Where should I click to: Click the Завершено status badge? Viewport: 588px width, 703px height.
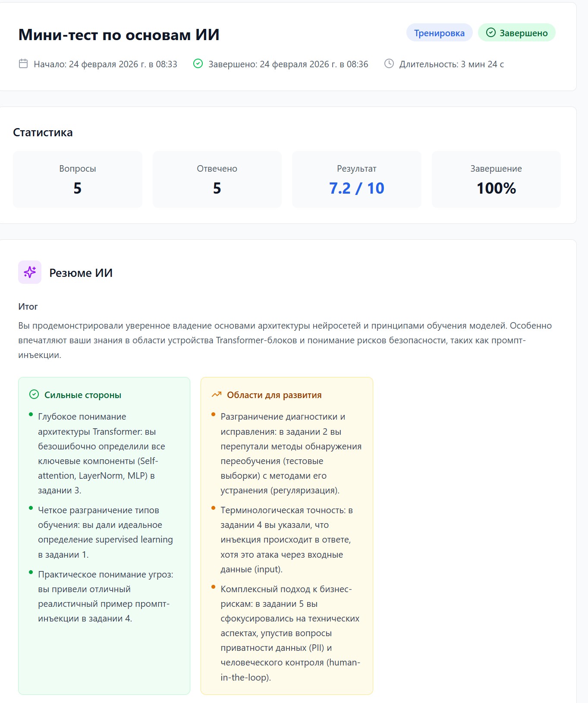(x=516, y=32)
